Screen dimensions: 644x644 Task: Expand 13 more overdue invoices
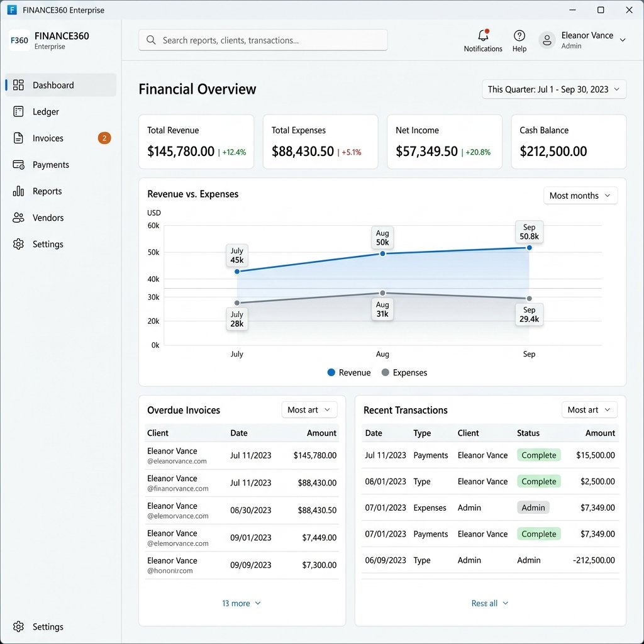[x=241, y=603]
